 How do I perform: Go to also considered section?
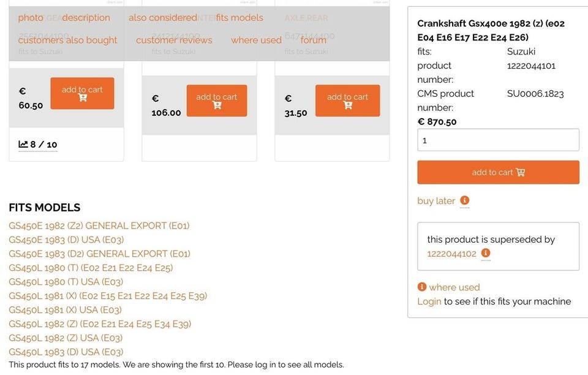click(x=163, y=18)
